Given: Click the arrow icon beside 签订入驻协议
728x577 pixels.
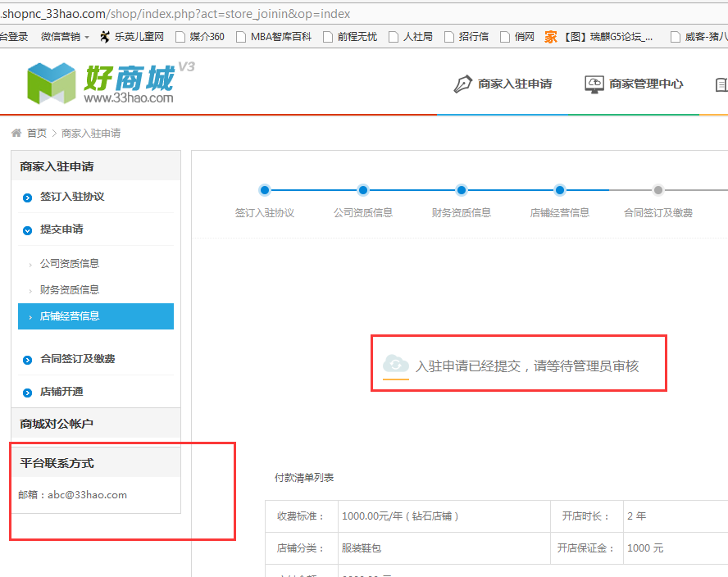Looking at the screenshot, I should coord(27,198).
